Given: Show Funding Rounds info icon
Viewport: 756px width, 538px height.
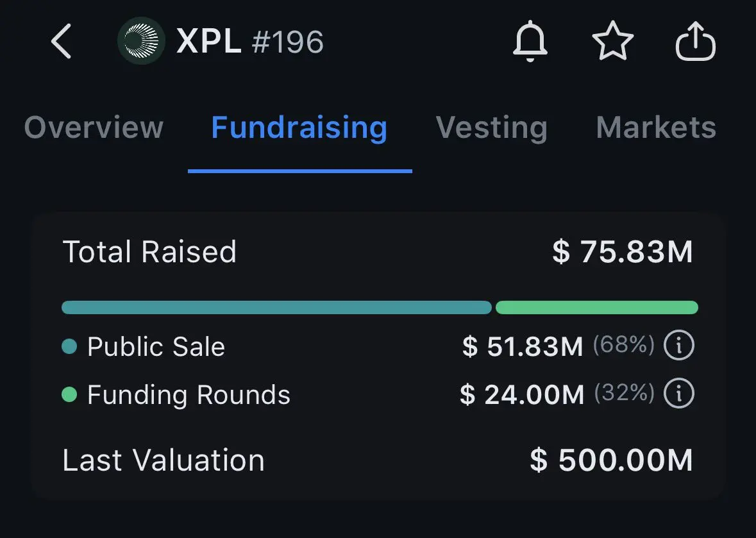Looking at the screenshot, I should pos(678,394).
